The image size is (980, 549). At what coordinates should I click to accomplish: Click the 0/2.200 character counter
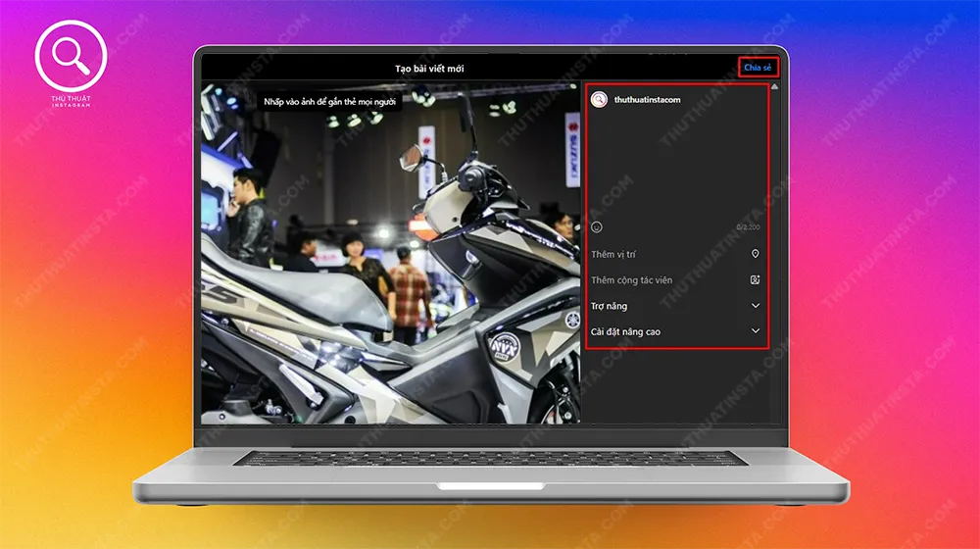point(748,227)
